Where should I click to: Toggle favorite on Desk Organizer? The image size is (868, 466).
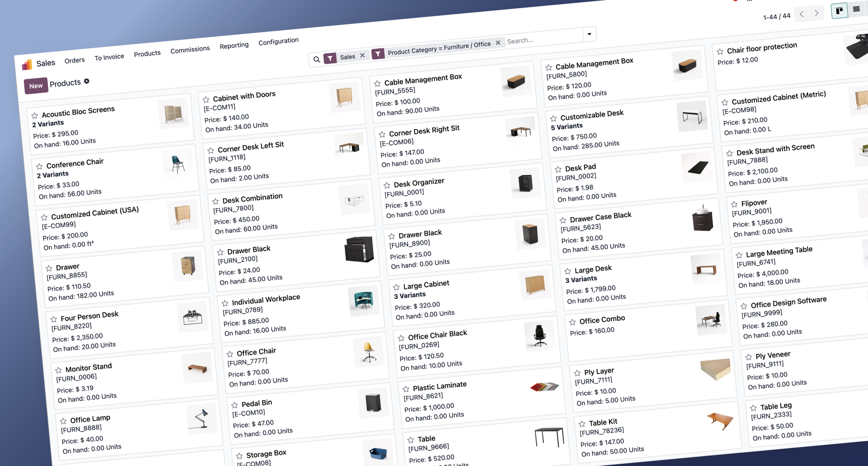coord(387,185)
